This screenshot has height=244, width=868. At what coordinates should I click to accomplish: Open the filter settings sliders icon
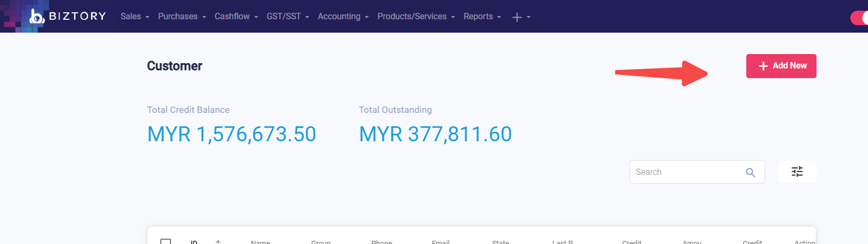coord(797,171)
